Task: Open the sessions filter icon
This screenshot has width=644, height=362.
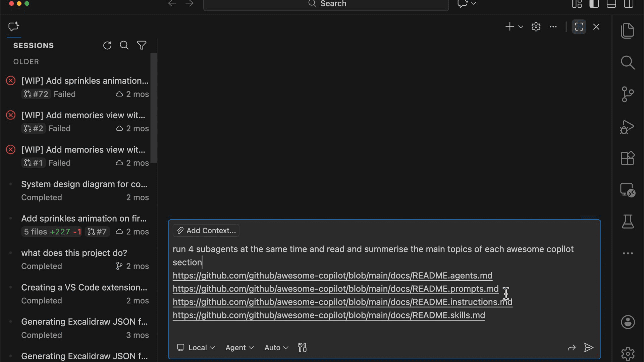Action: tap(142, 46)
